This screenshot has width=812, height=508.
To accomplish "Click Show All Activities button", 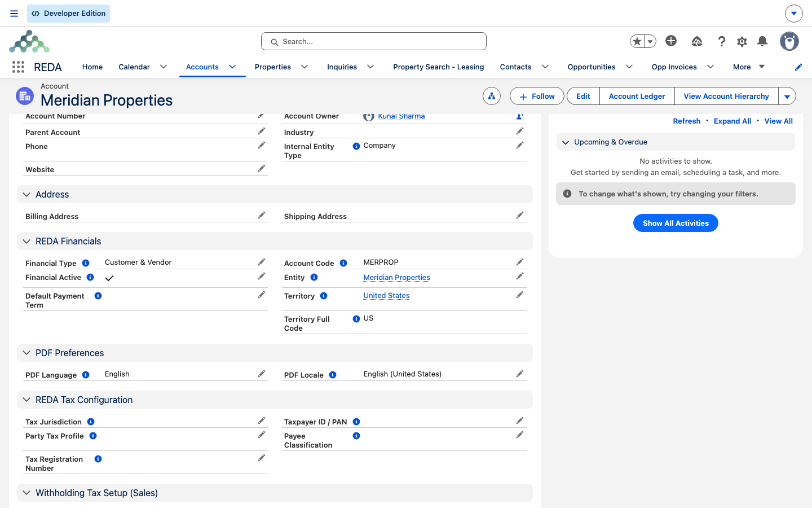I will click(676, 223).
